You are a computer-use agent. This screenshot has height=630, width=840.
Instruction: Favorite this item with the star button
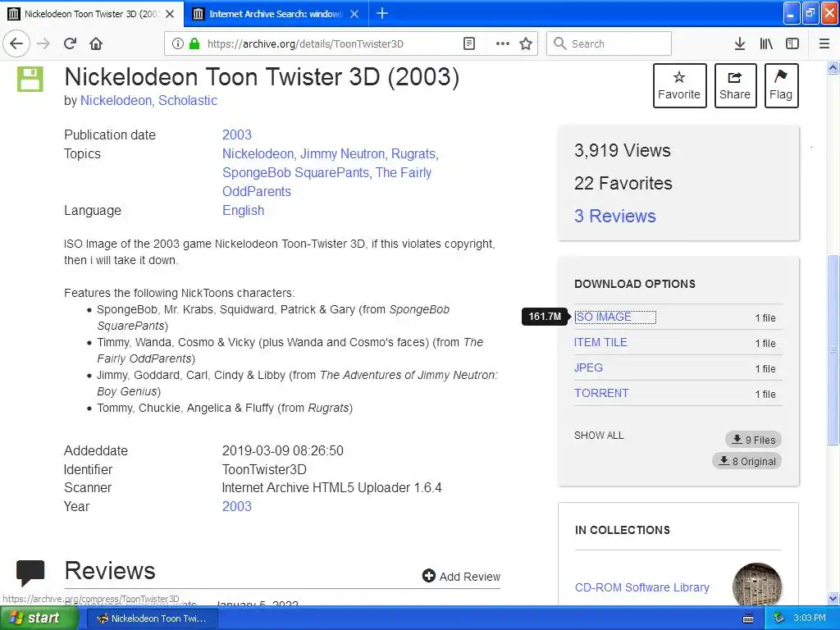point(679,85)
